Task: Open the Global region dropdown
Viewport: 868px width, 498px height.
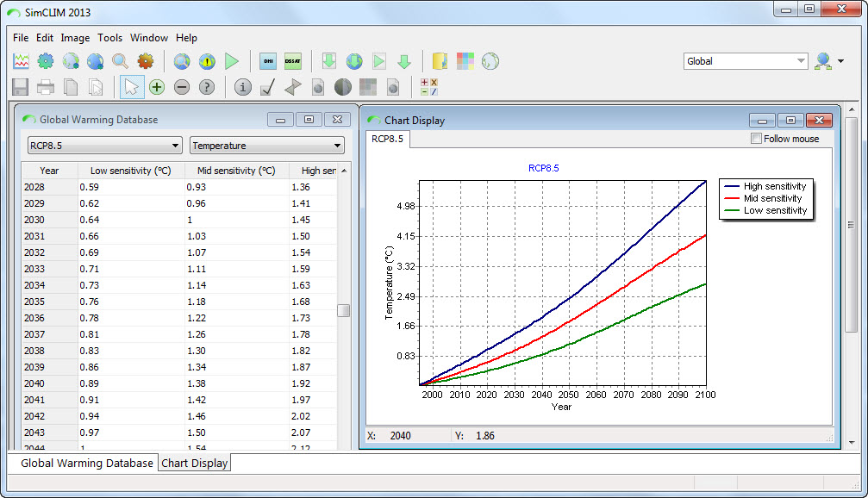Action: click(746, 61)
